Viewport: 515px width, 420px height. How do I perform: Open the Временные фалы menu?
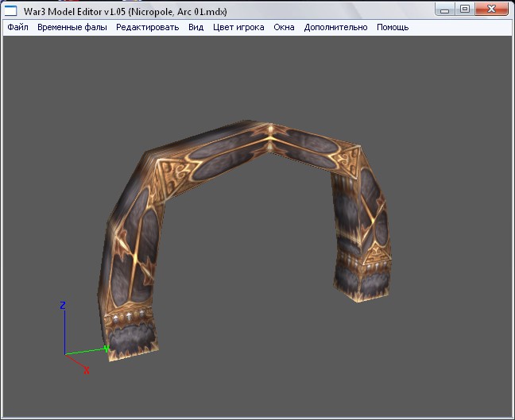(x=72, y=27)
